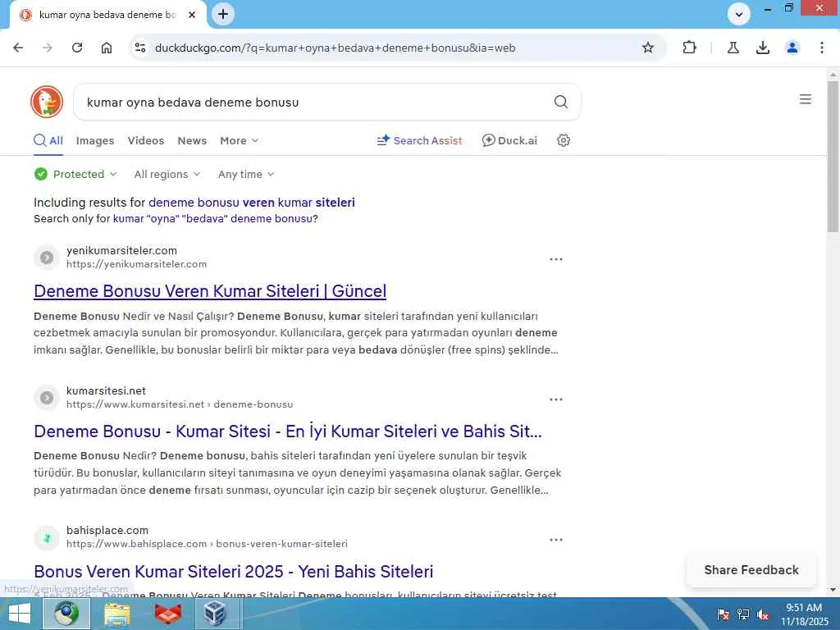
Task: Open the Any time filter dropdown
Action: 246,174
